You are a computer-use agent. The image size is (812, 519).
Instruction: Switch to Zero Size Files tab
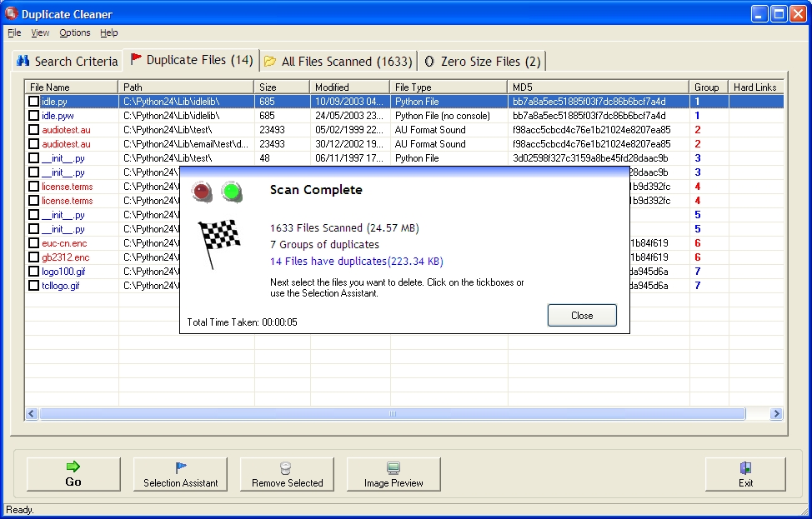(x=482, y=61)
